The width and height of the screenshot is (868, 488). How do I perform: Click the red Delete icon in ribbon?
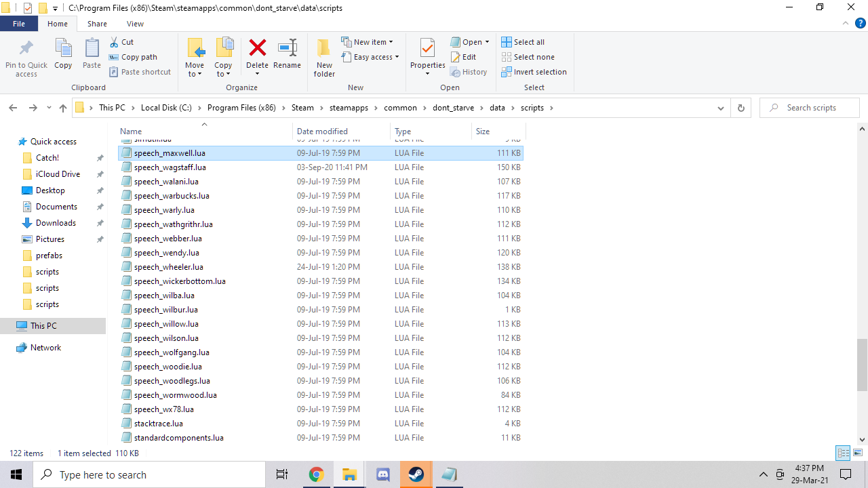coord(257,49)
